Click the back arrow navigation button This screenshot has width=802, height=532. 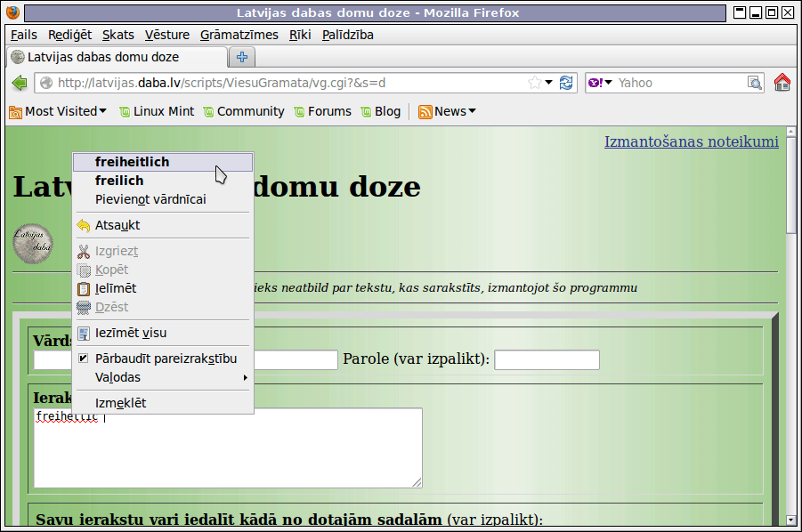pos(20,83)
